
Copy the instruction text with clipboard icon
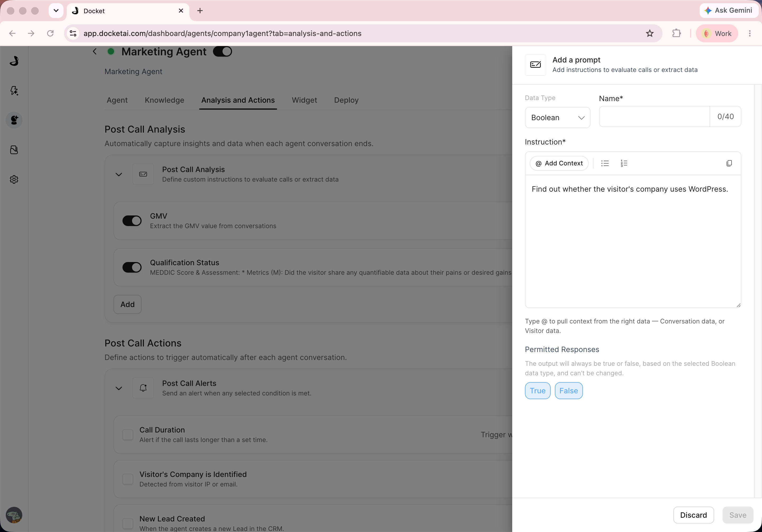click(729, 163)
